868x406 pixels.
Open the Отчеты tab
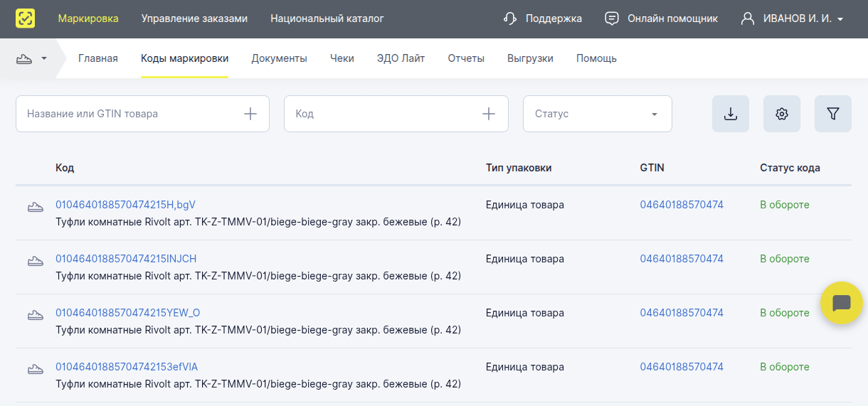[466, 58]
